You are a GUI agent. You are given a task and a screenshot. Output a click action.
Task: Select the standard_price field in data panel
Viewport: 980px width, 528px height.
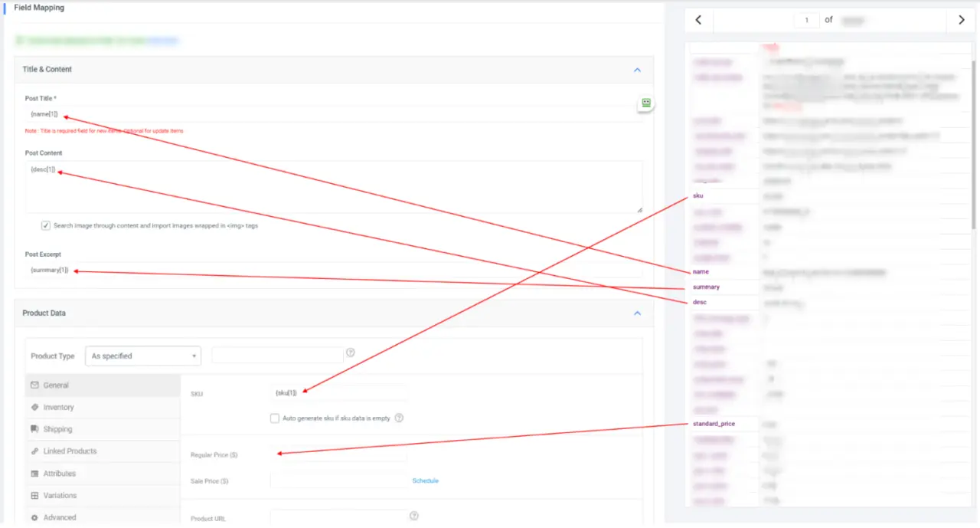click(x=714, y=424)
